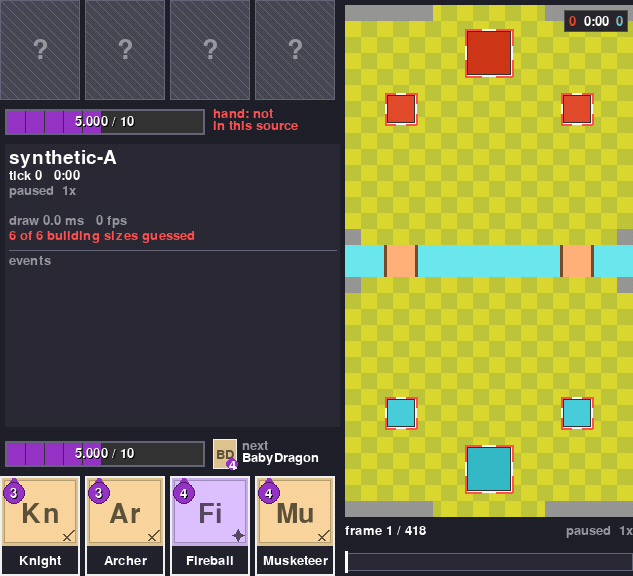633x576 pixels.
Task: Click the red right princess tower
Action: click(577, 109)
